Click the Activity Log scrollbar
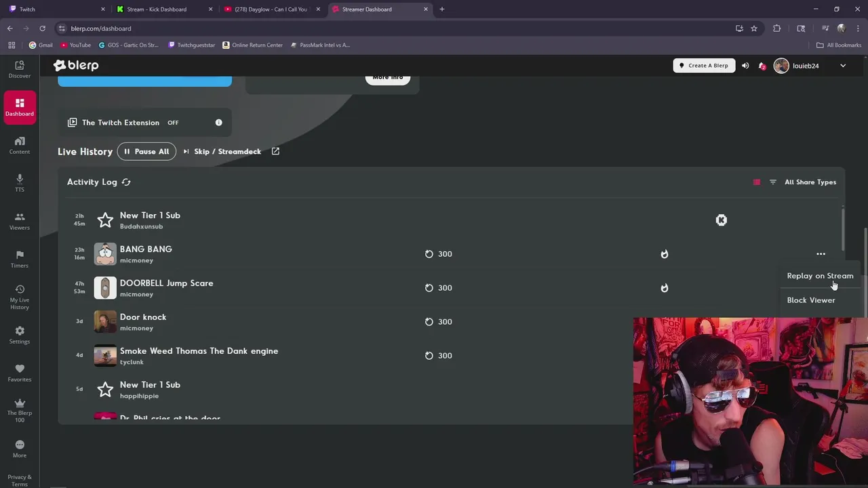 tap(843, 229)
